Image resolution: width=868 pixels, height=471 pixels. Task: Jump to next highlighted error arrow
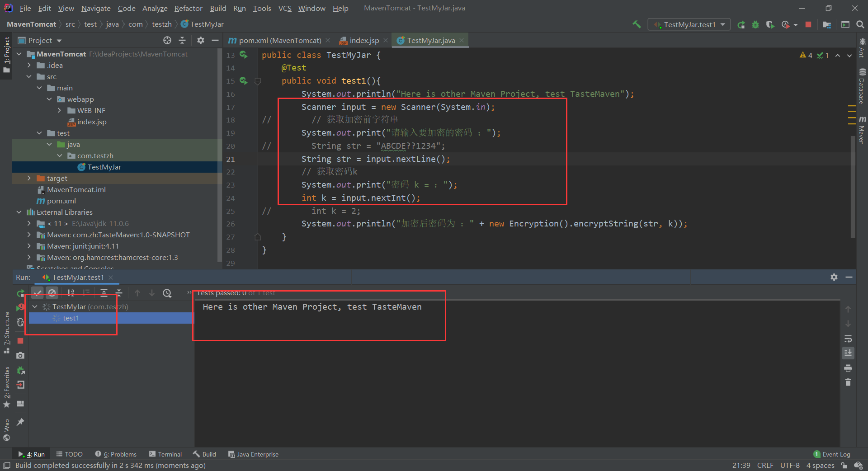click(x=849, y=55)
